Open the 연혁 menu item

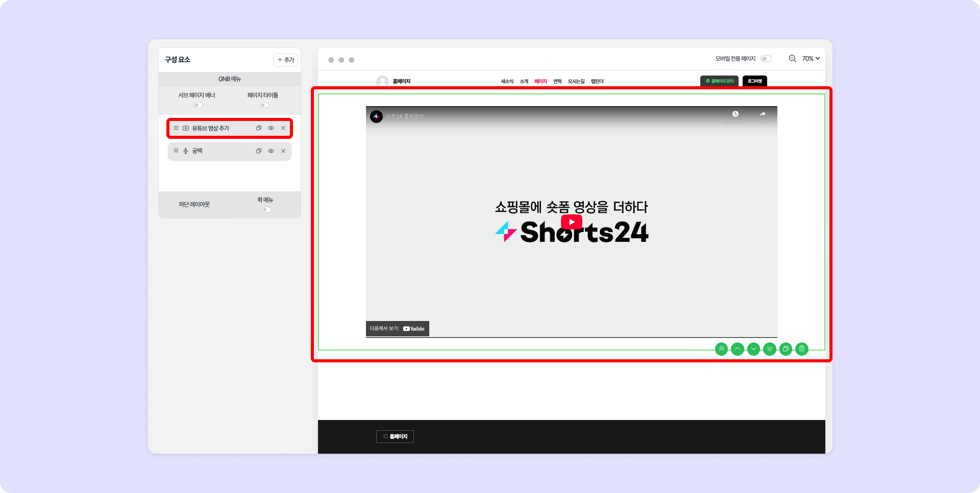557,82
